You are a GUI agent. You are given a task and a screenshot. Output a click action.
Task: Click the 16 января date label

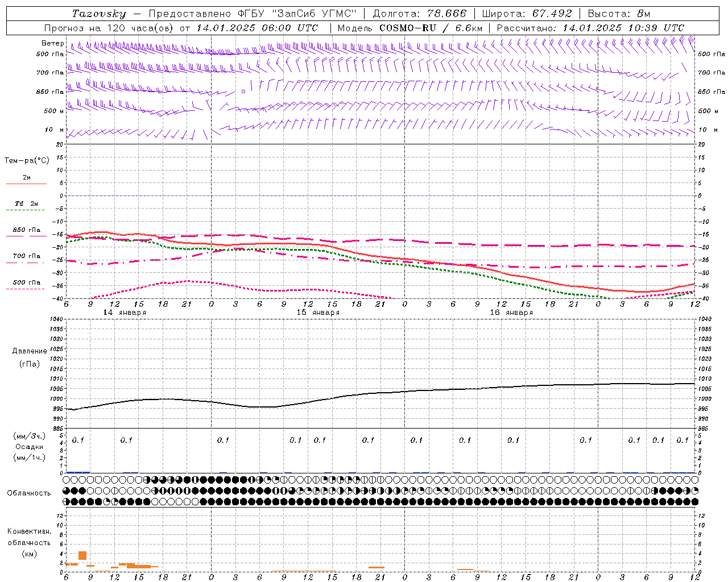tap(511, 313)
